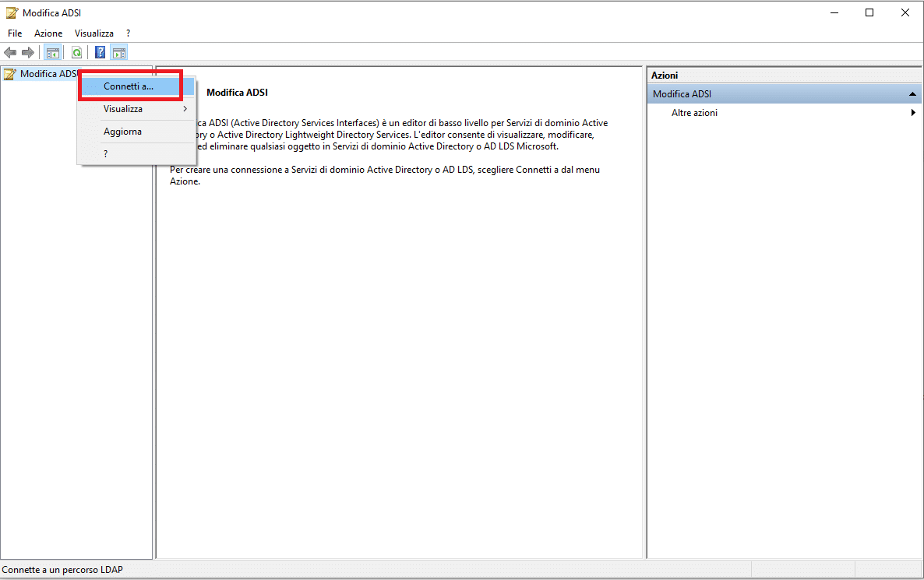Click the Forward arrow toolbar icon
Screen dimensions: 924x580
(28, 53)
